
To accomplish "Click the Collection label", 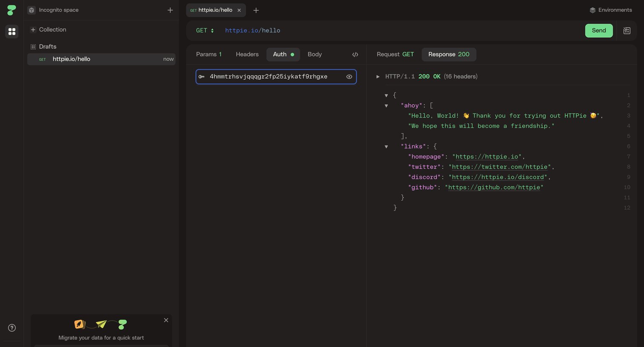I will coord(53,29).
